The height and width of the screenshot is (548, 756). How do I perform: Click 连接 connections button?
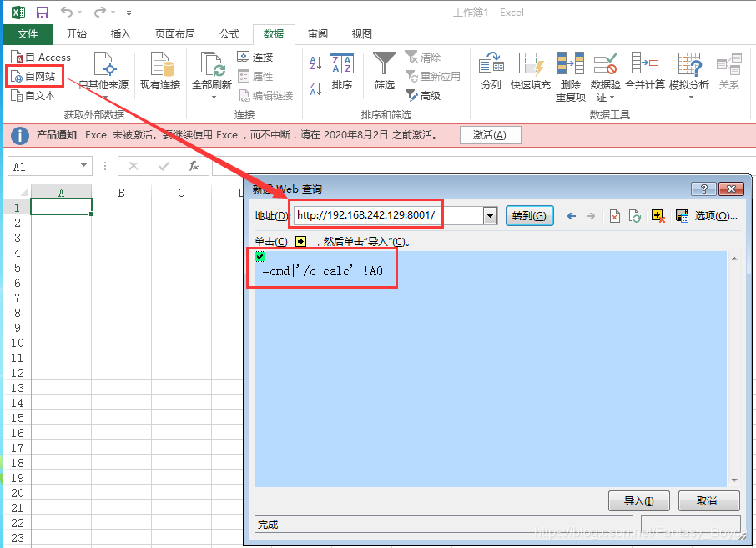255,57
